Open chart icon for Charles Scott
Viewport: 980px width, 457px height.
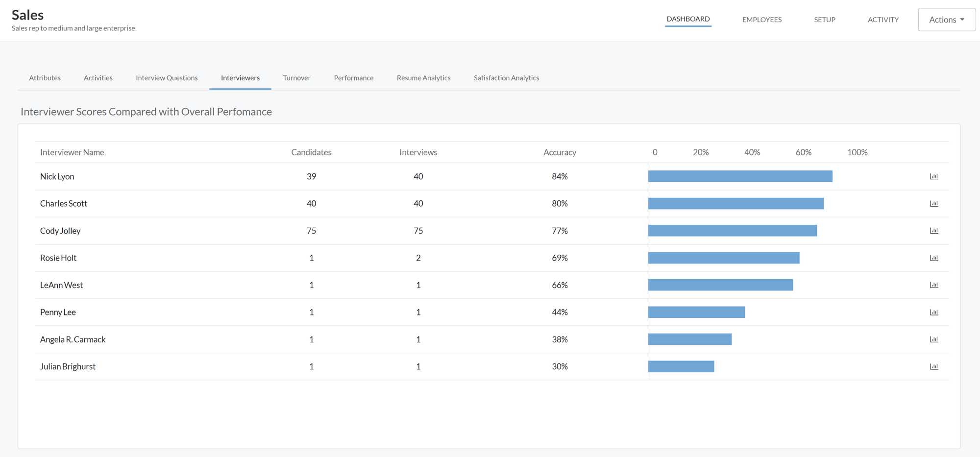point(934,203)
